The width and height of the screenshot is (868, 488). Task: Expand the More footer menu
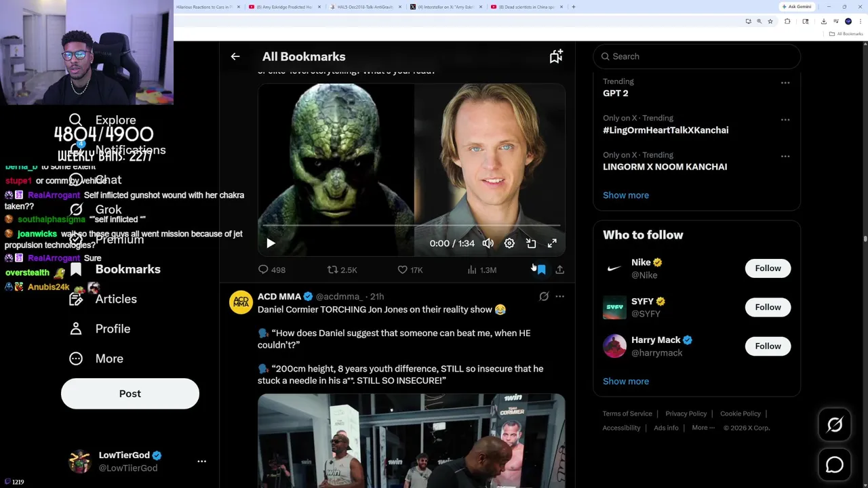[x=703, y=428]
